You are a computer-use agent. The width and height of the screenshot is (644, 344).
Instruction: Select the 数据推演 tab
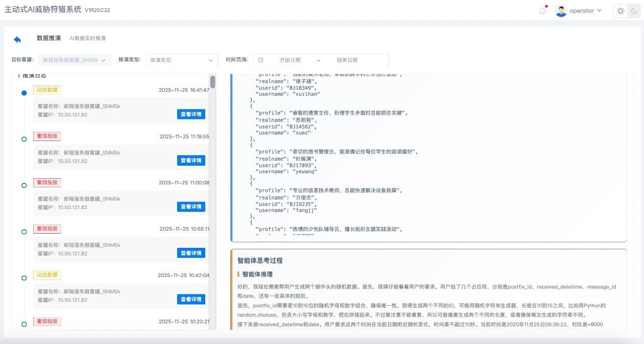49,38
